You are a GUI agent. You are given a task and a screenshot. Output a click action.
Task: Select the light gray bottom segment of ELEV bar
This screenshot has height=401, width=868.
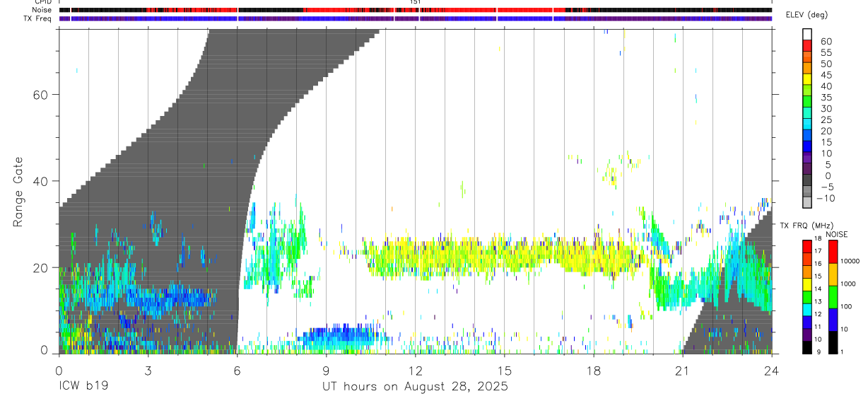pos(807,203)
